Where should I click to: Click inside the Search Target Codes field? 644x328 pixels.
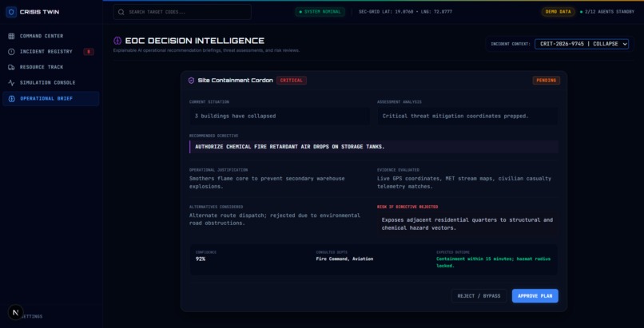[182, 12]
